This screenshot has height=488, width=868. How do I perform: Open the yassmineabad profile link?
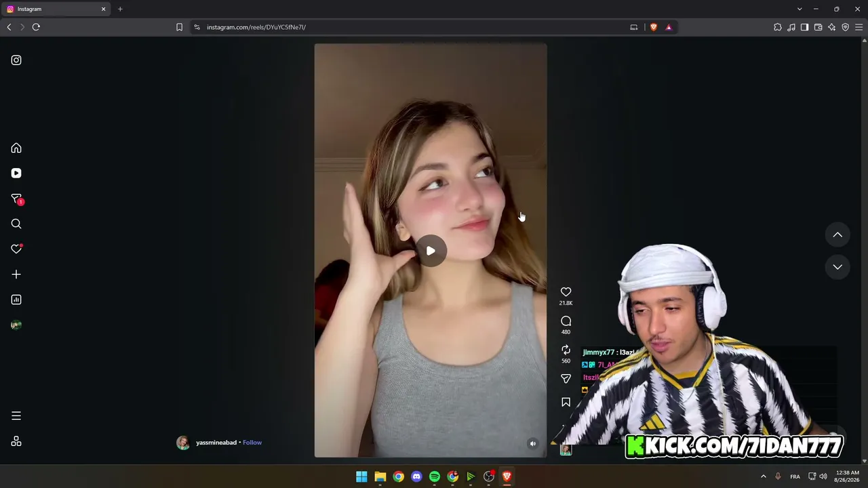[x=216, y=443]
